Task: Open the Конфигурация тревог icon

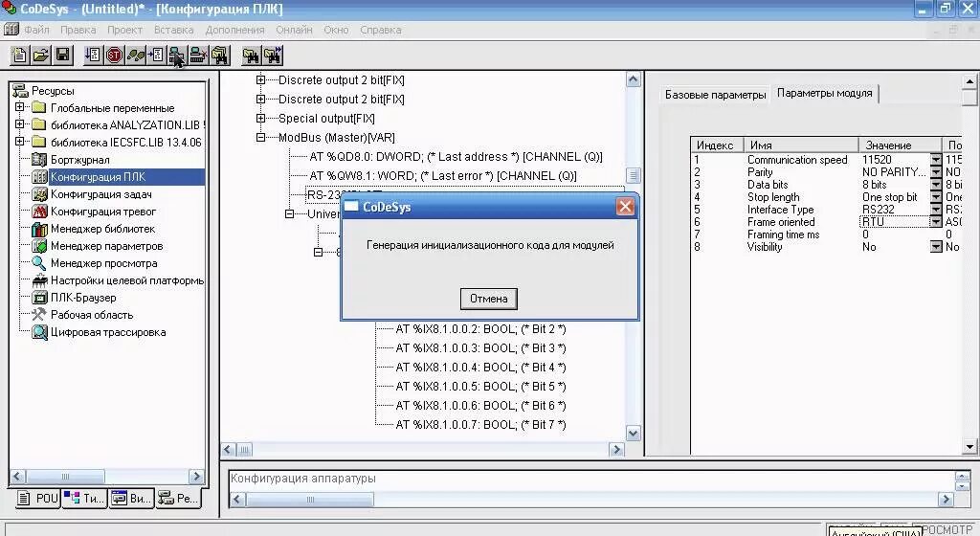Action: coord(38,212)
